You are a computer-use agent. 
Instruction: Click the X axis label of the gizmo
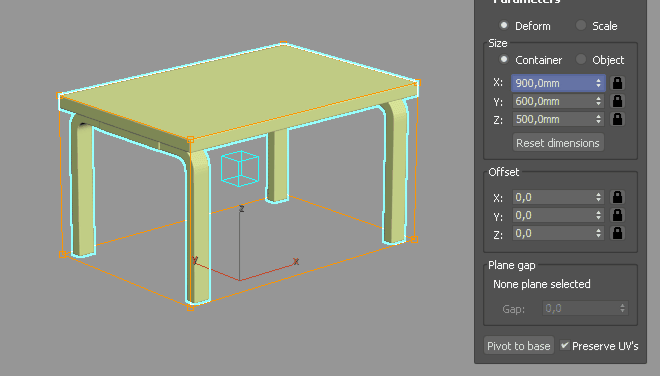[296, 261]
